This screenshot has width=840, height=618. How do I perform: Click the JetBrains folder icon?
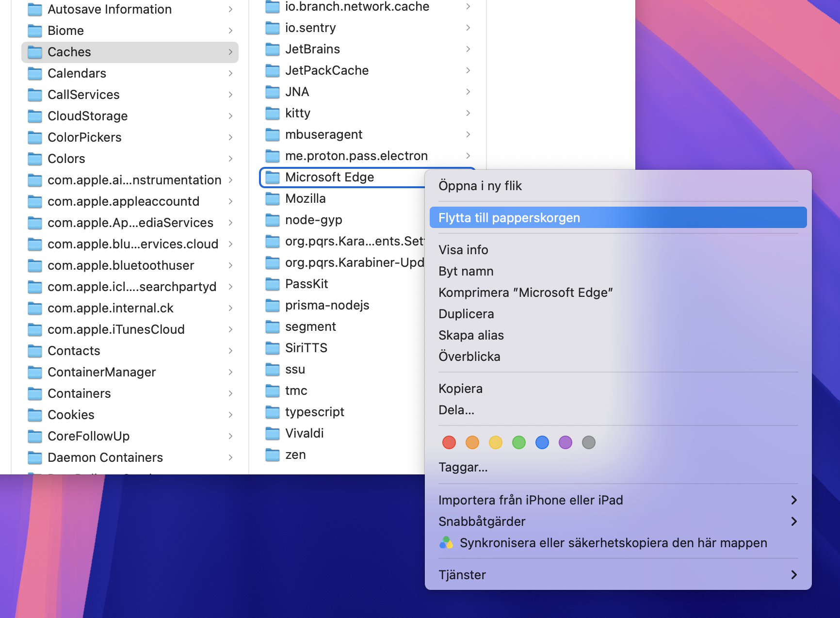pos(273,49)
